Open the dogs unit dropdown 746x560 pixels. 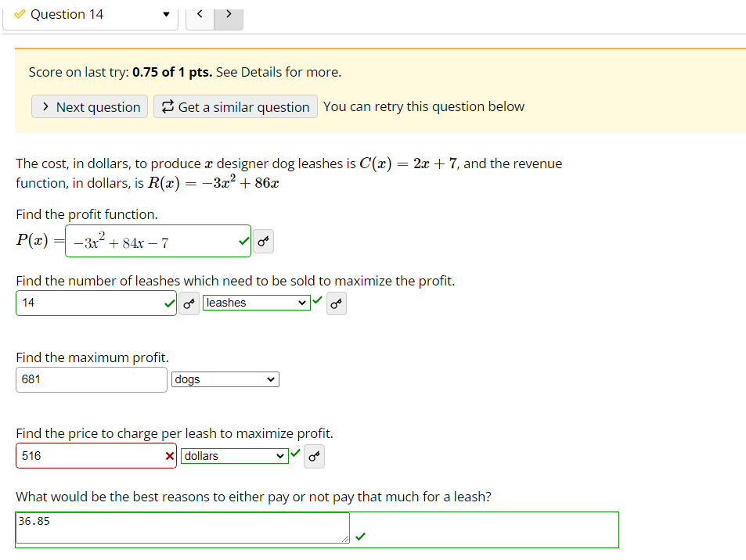click(225, 379)
